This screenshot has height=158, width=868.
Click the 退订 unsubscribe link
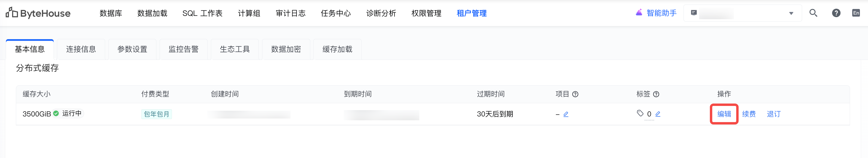(773, 114)
